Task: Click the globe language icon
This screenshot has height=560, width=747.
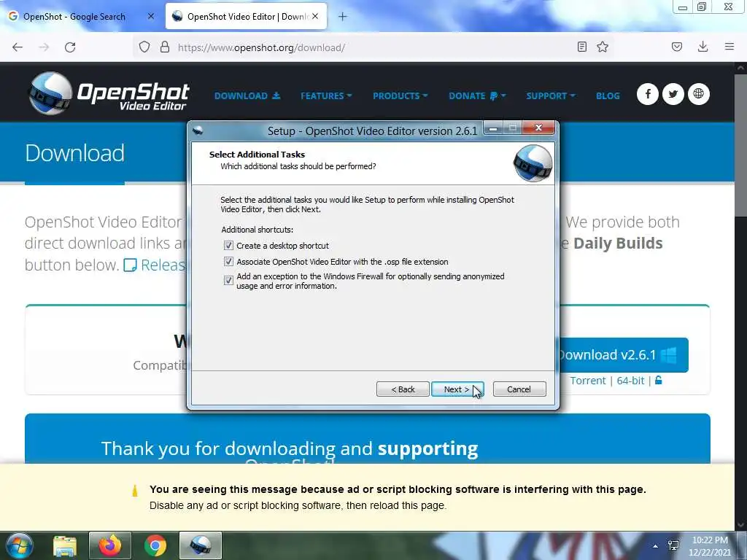Action: pos(699,94)
